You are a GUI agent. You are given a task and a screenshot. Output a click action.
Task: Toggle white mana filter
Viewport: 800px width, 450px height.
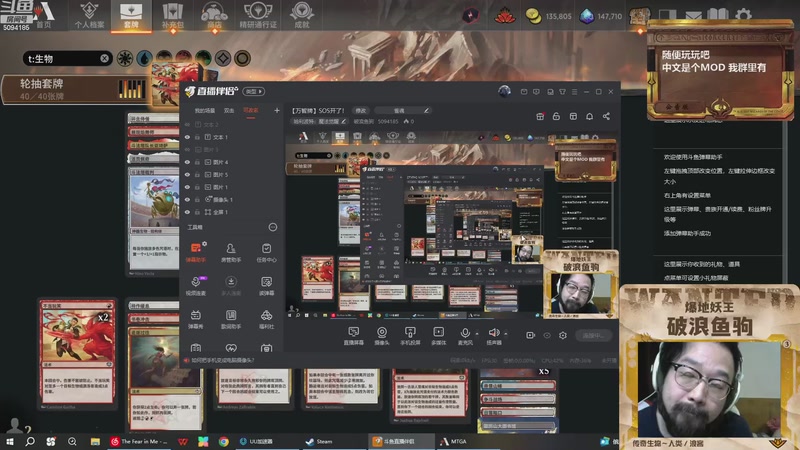(x=124, y=58)
